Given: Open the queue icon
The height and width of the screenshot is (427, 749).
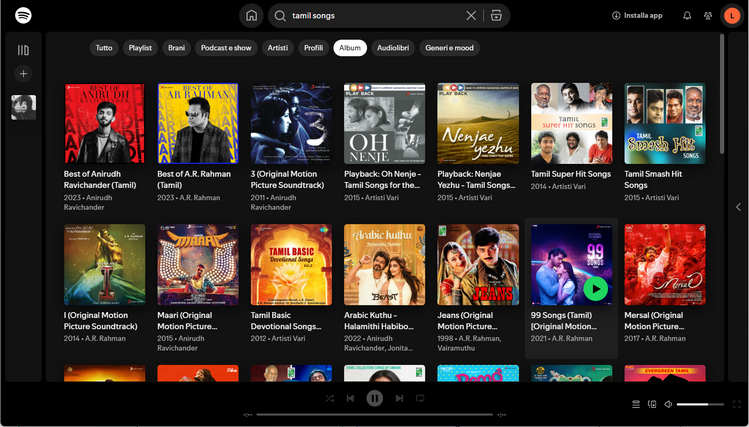Looking at the screenshot, I should pyautogui.click(x=636, y=404).
